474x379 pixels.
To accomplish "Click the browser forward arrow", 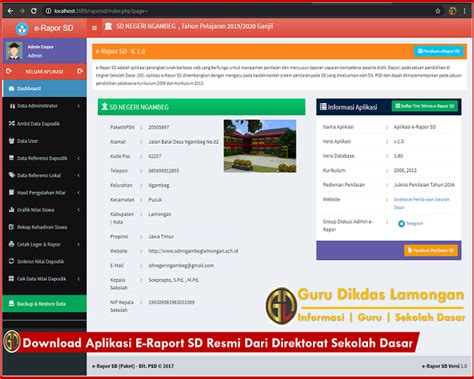I will pyautogui.click(x=22, y=11).
